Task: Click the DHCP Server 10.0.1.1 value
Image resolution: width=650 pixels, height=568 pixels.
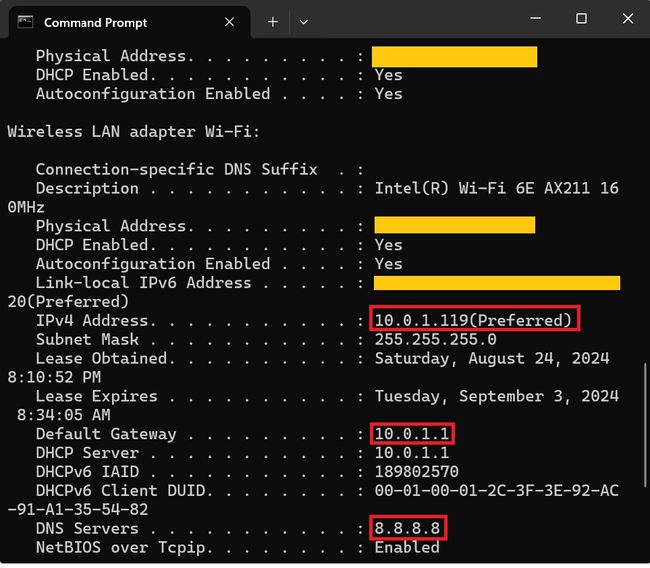Action: (x=412, y=453)
